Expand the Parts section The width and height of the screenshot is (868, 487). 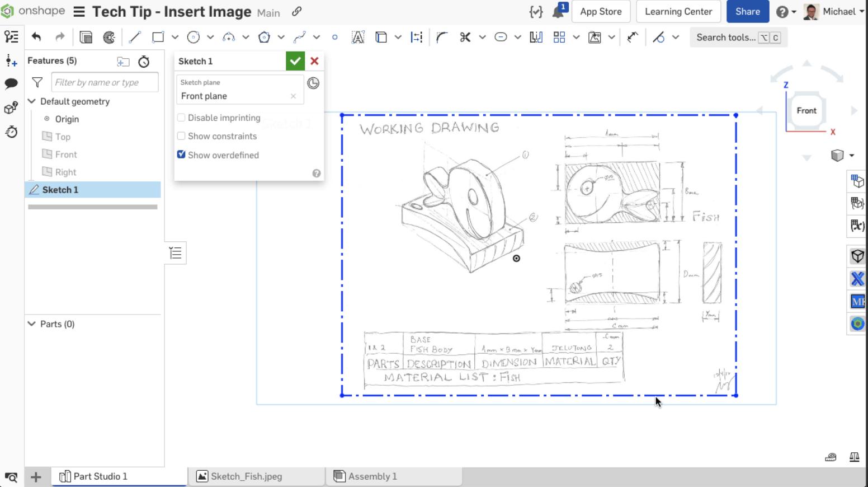[32, 324]
